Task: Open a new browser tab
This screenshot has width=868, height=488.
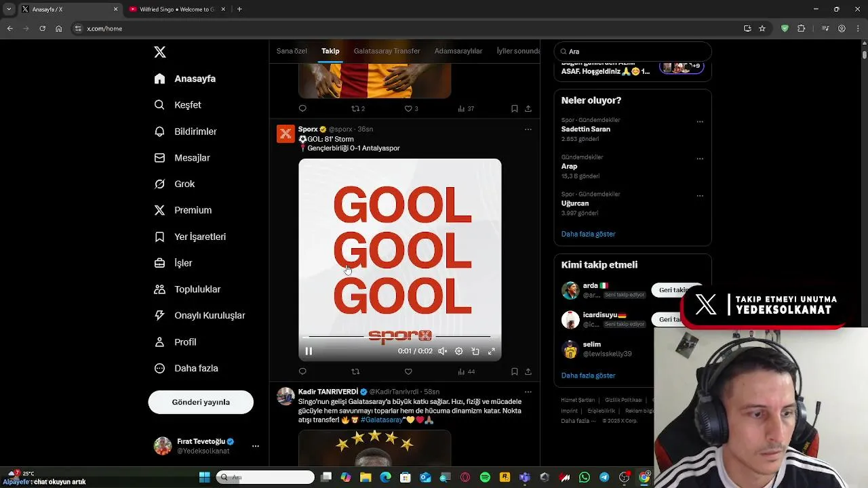Action: point(239,9)
